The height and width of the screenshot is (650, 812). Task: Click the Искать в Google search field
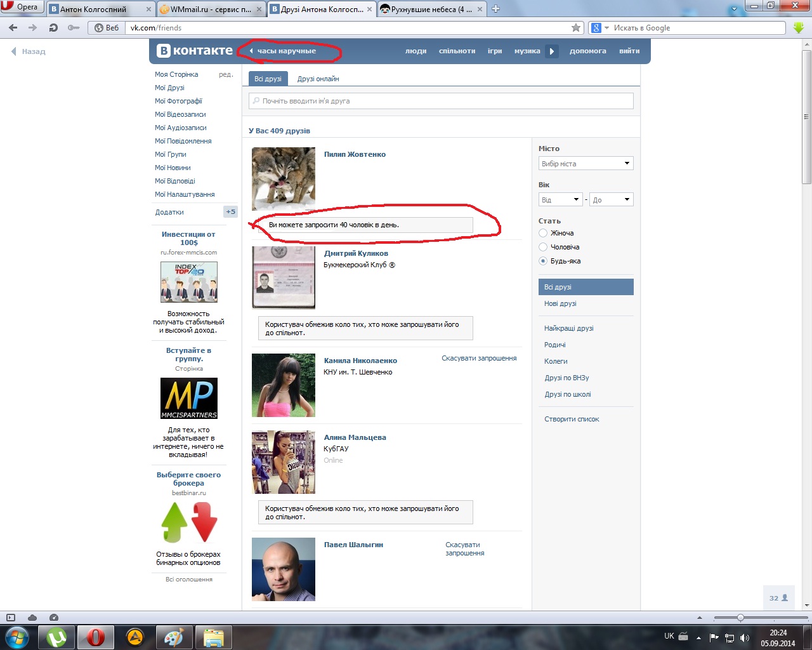click(699, 28)
